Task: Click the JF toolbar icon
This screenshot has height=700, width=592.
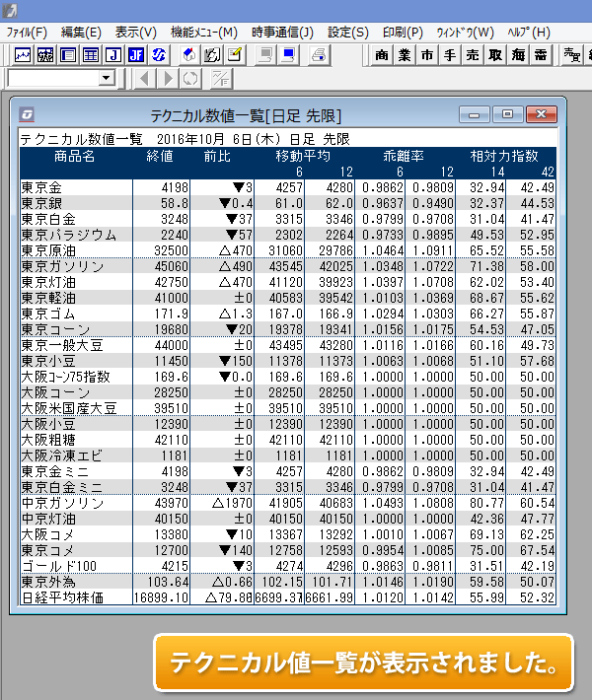Action: [136, 55]
